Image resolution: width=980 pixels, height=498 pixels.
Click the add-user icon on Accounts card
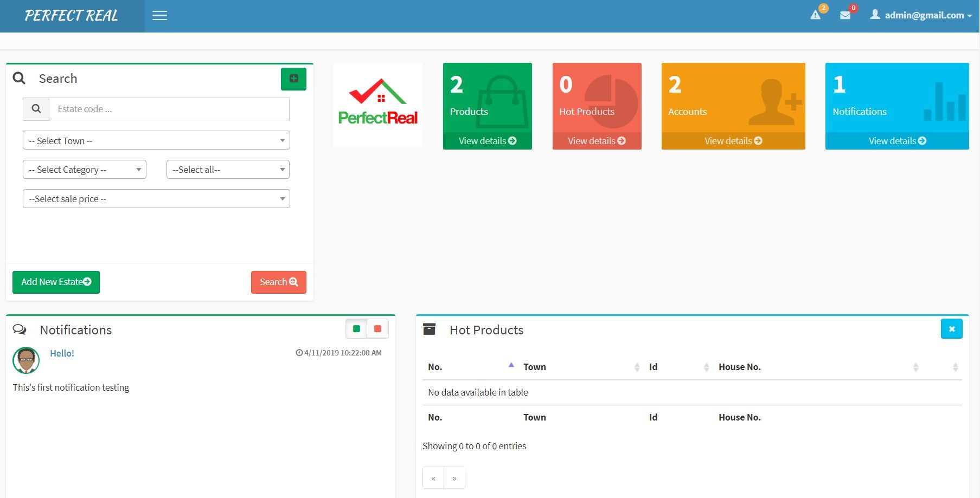(x=774, y=102)
